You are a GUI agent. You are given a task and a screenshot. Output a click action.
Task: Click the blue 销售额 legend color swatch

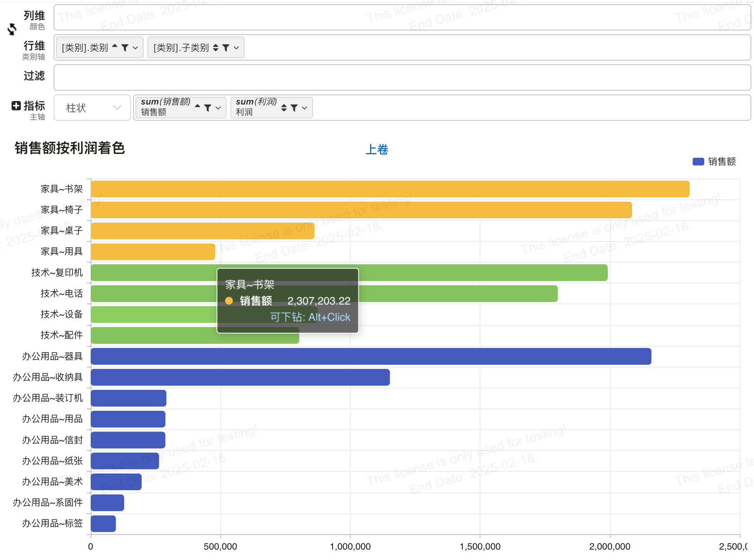698,162
